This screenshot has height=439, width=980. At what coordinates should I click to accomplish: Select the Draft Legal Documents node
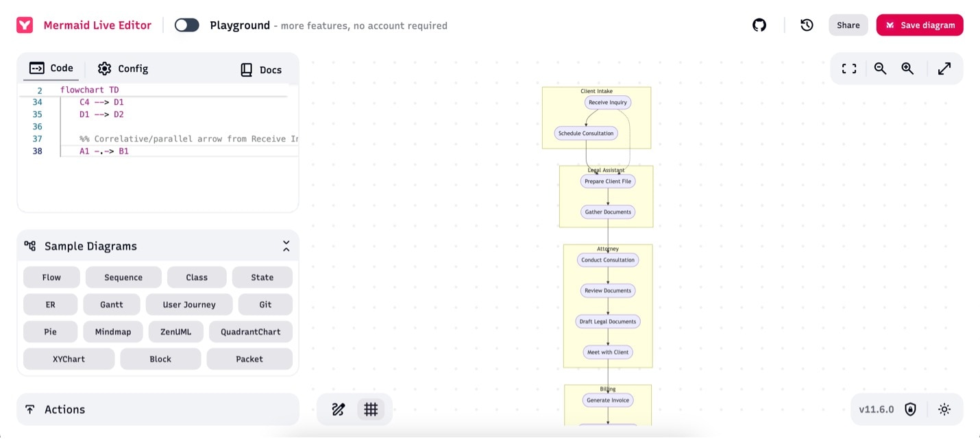(x=608, y=322)
